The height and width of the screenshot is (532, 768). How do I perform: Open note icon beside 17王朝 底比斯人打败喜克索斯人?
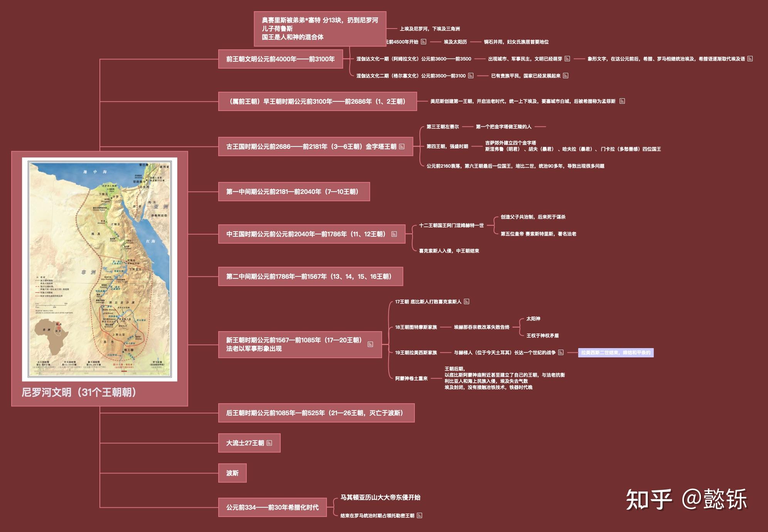coord(467,301)
